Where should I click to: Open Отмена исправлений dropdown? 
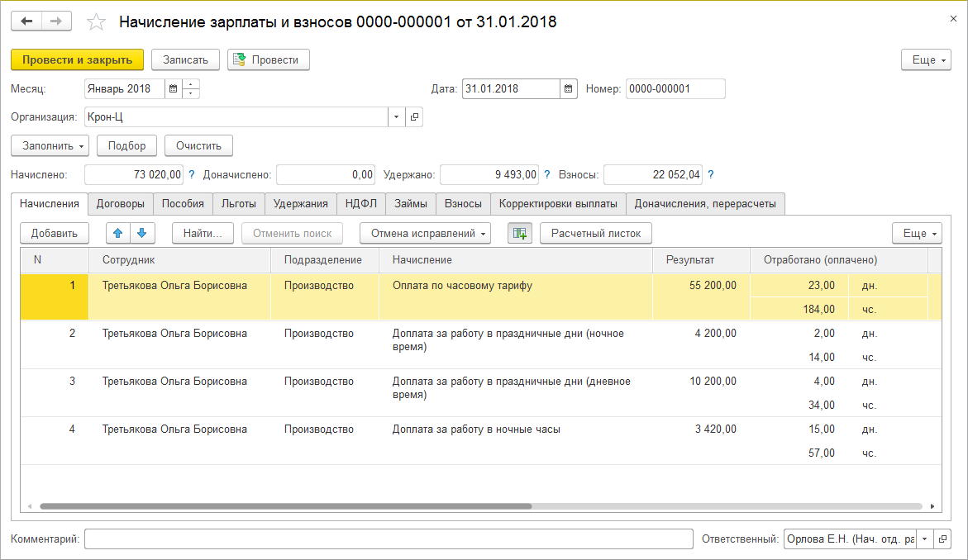(x=426, y=233)
